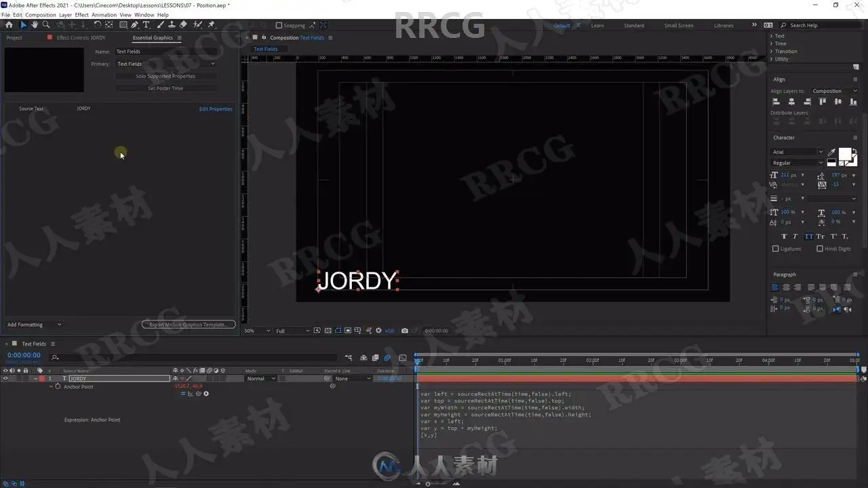Open the composition mini-flowchart in timeline
The image size is (868, 488).
349,357
